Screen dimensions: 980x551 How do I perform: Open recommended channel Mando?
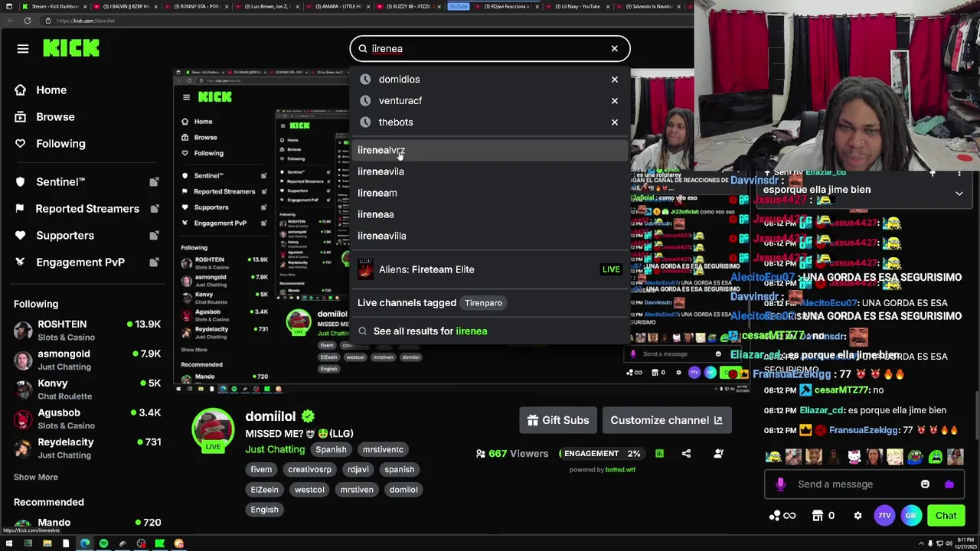coord(87,523)
